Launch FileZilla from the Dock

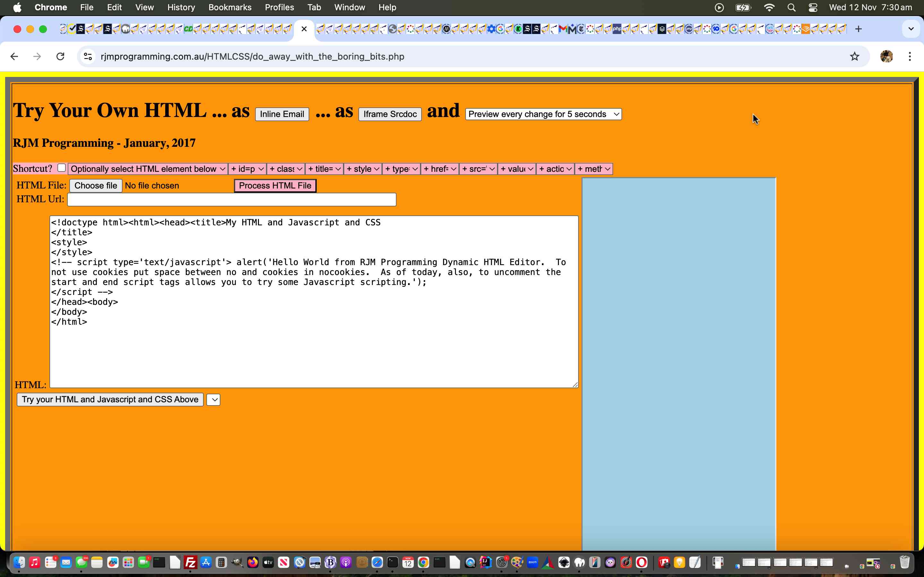coord(191,562)
